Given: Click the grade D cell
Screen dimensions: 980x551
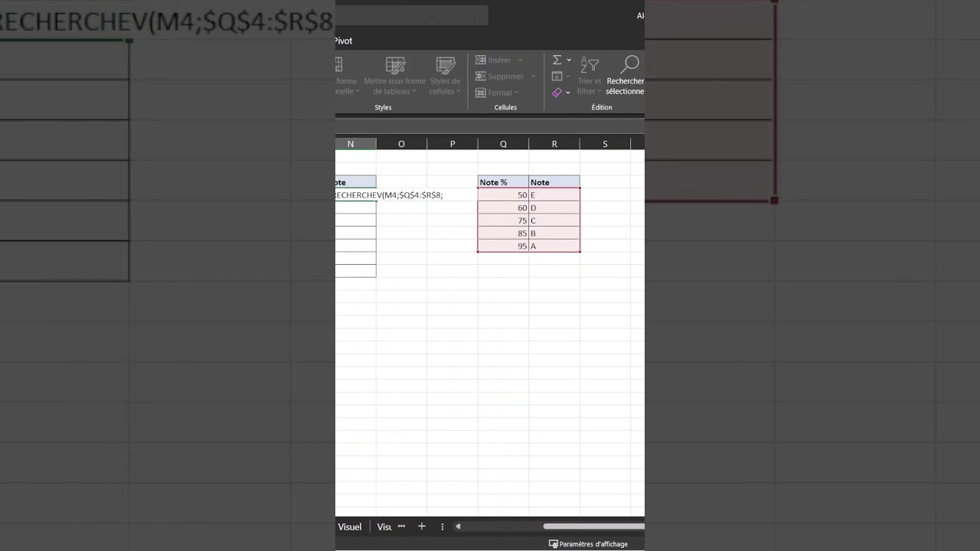Looking at the screenshot, I should (554, 208).
